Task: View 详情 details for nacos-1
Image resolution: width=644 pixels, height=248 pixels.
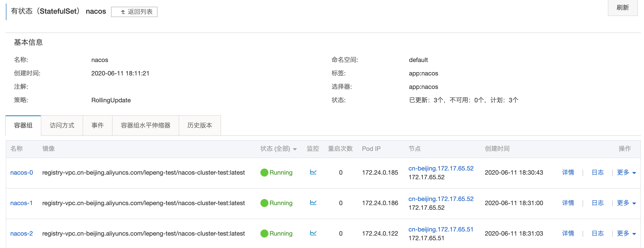Action: [x=568, y=203]
